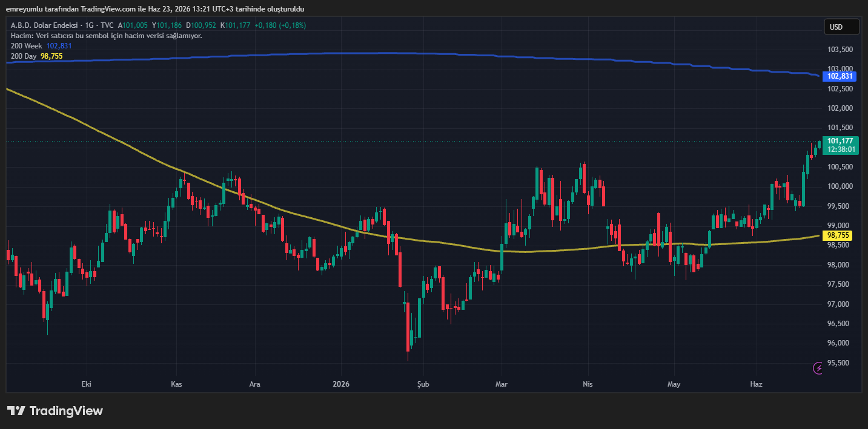Screen dimensions: 868x429
Task: Click the purple lightning bolt icon
Action: 818,367
